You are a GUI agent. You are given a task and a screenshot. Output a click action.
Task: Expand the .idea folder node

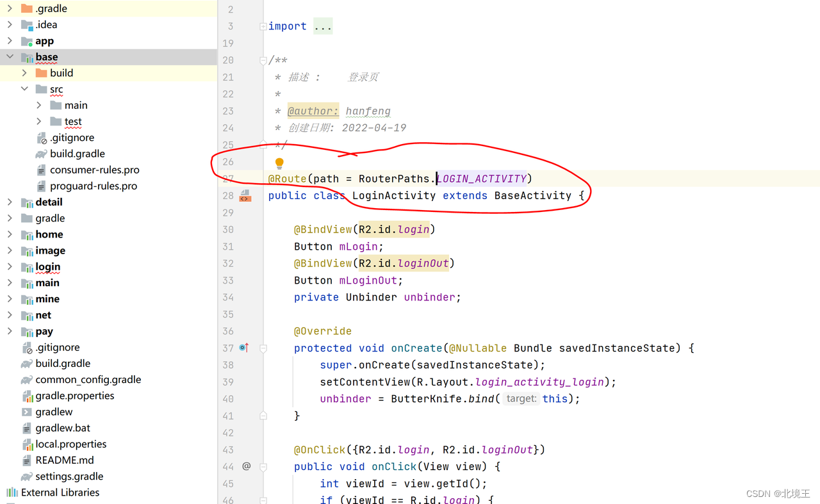click(x=10, y=24)
